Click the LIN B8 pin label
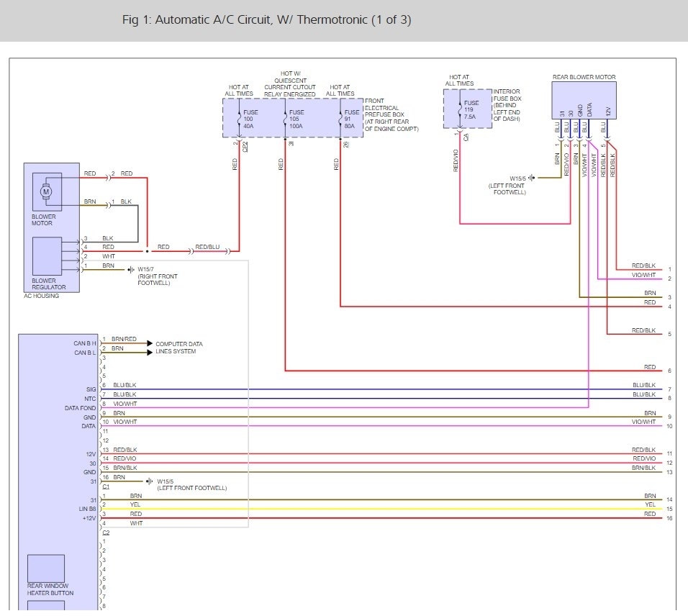 [x=86, y=509]
